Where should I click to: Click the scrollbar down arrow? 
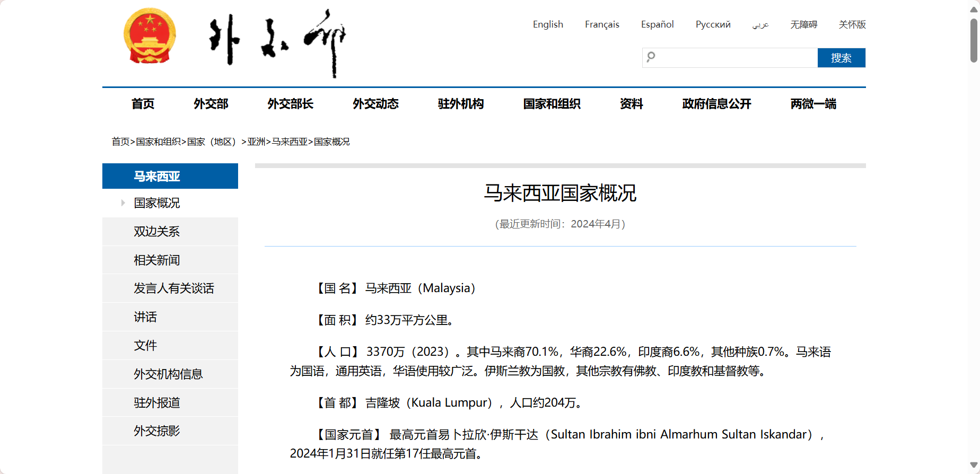coord(974,465)
